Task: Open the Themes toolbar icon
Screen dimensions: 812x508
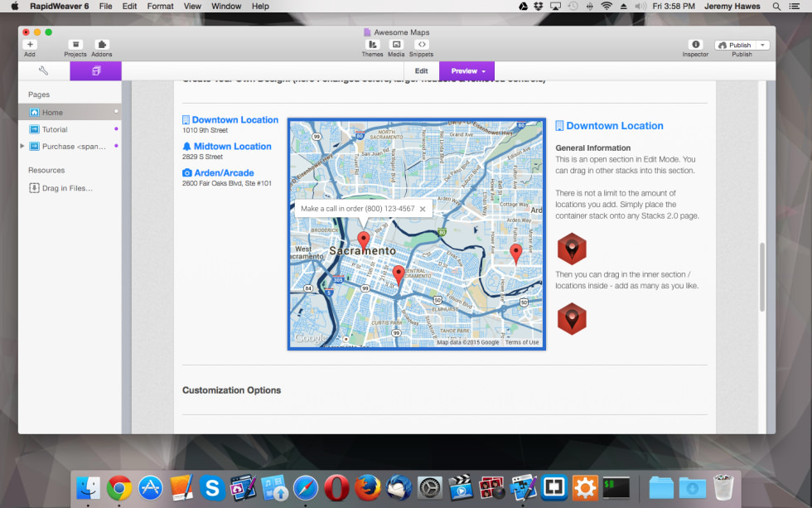Action: click(x=372, y=45)
